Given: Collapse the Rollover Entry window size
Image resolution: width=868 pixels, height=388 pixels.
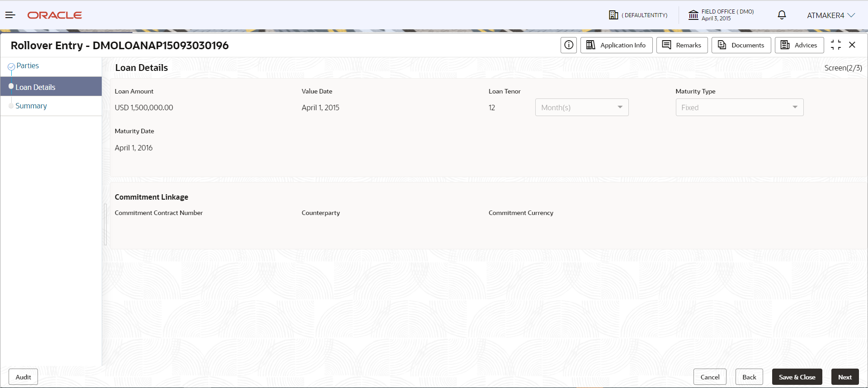Looking at the screenshot, I should pos(836,45).
